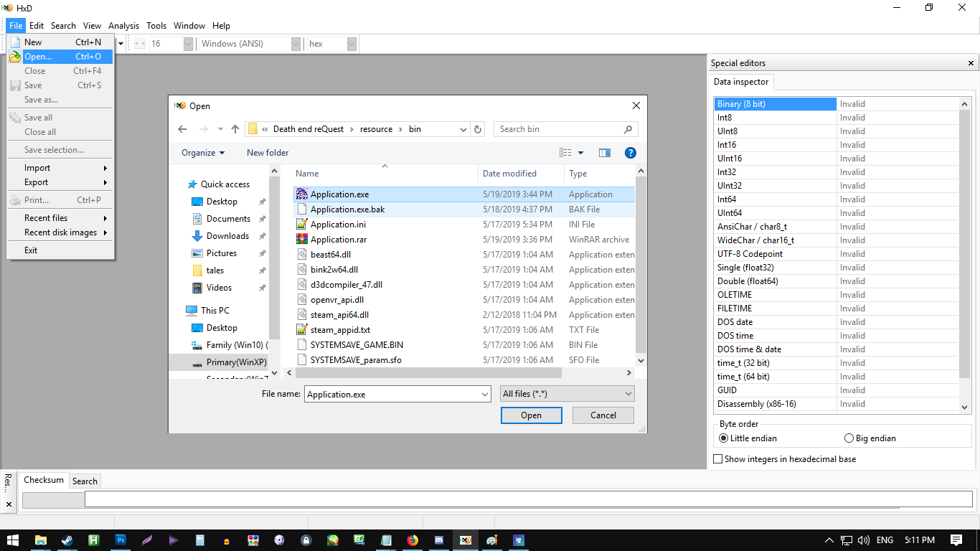Click the Open button in dialog
The height and width of the screenshot is (551, 980).
pos(531,415)
